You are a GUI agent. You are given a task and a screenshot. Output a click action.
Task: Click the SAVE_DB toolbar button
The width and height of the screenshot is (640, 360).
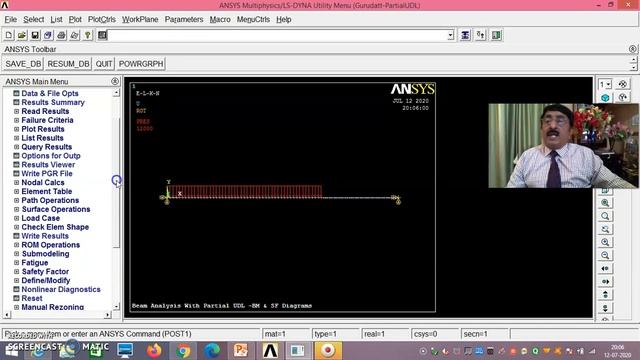[x=23, y=64]
